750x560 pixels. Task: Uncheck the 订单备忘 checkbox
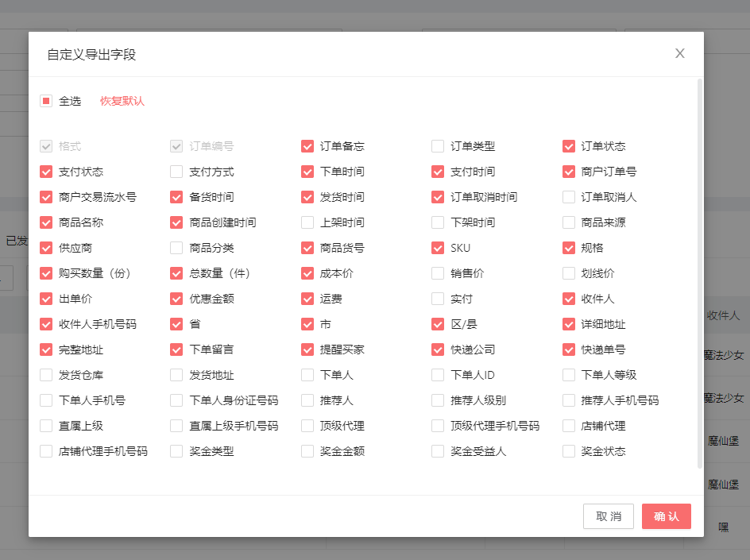click(307, 146)
